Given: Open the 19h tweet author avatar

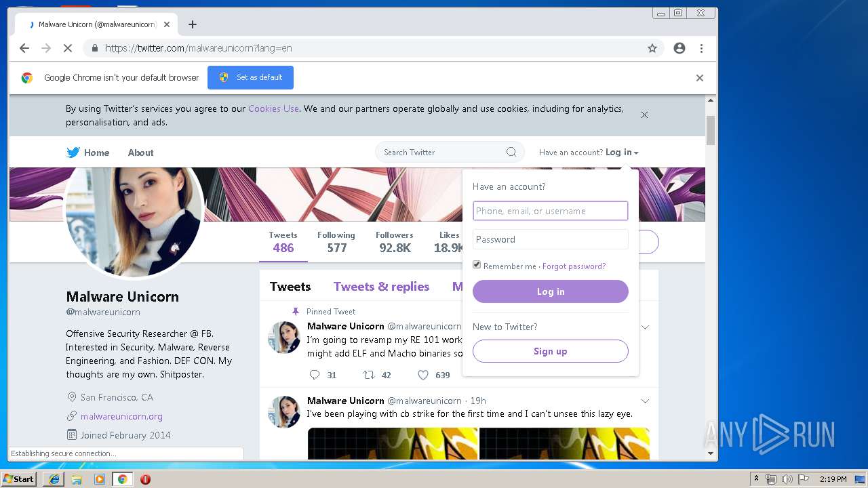Looking at the screenshot, I should (284, 412).
